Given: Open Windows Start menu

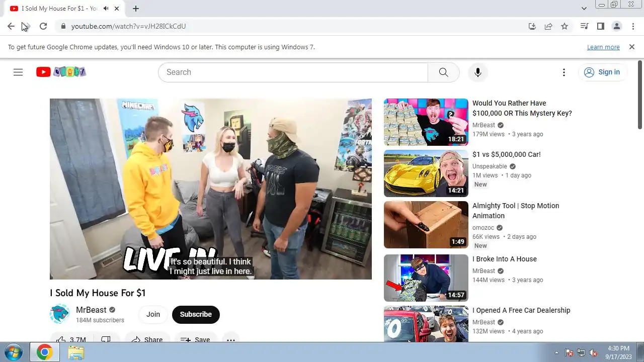Looking at the screenshot, I should pyautogui.click(x=13, y=352).
